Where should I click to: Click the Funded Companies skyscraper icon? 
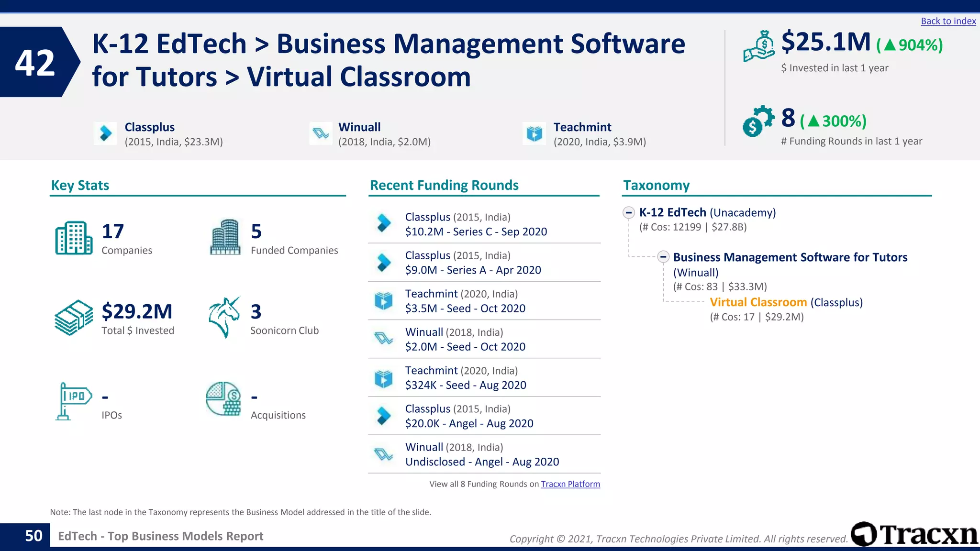click(225, 237)
